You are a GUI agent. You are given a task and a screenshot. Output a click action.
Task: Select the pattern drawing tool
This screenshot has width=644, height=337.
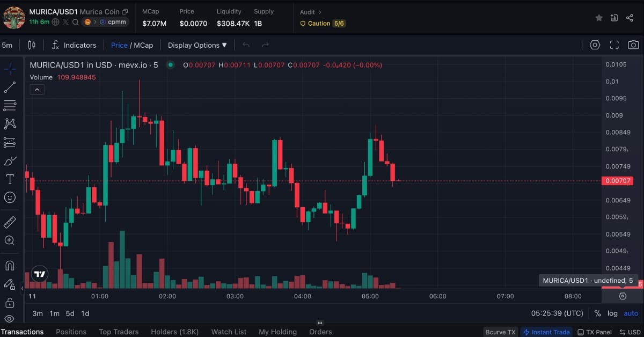(10, 124)
